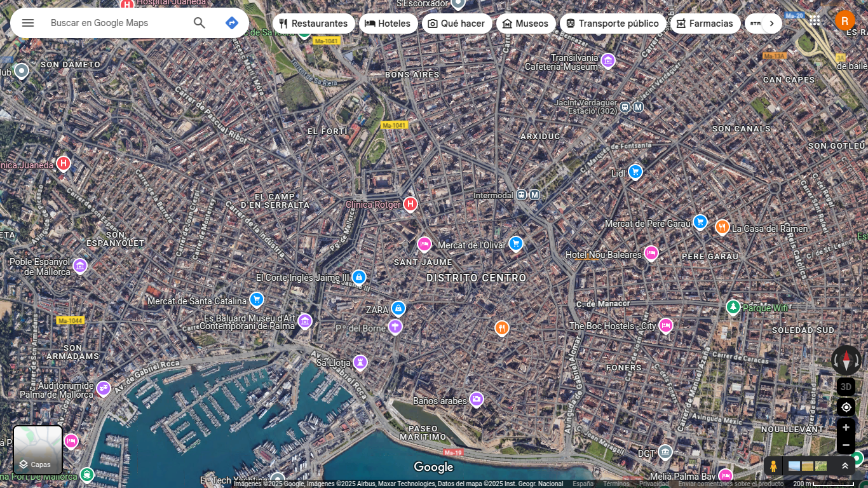
Task: Open the middle photo thumbnail in imagery strip
Action: click(808, 466)
